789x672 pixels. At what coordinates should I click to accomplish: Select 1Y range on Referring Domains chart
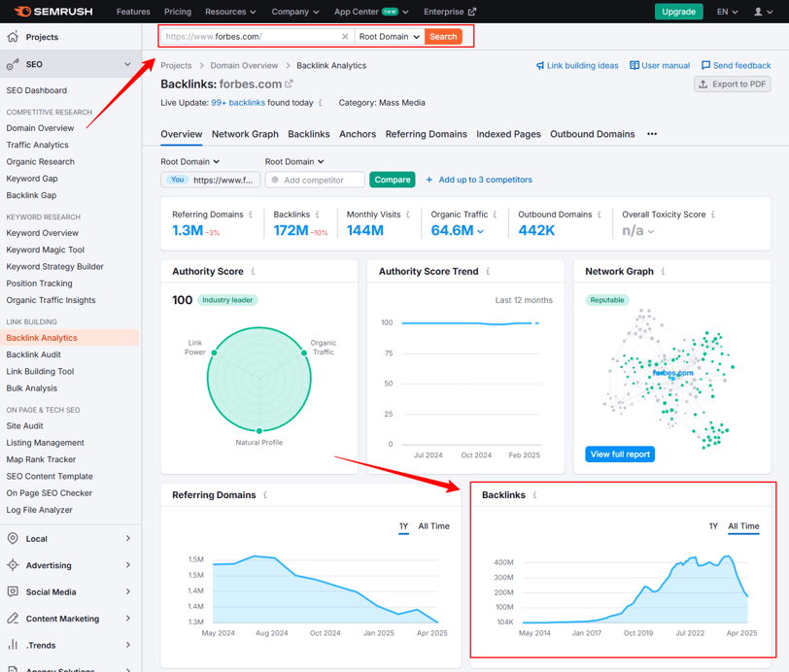pos(403,526)
